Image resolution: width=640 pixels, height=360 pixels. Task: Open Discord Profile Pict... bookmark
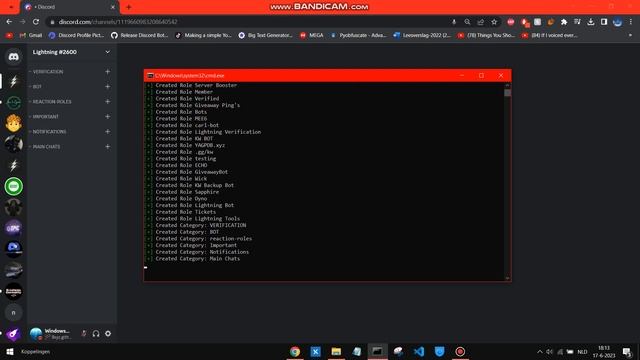click(x=76, y=36)
